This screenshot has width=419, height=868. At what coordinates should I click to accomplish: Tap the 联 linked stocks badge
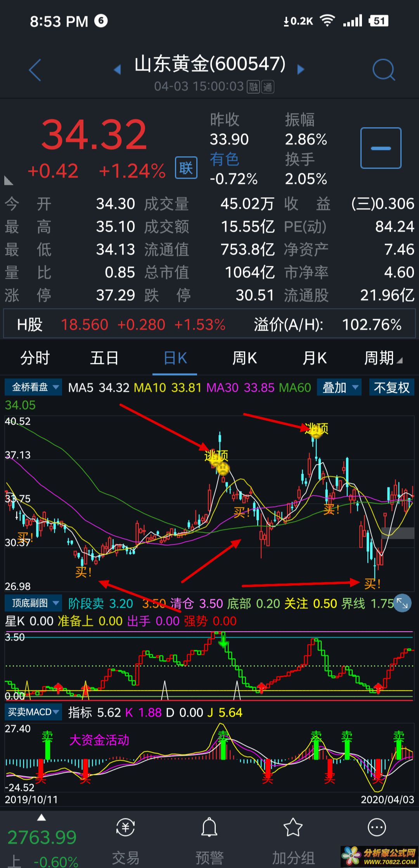pos(186,168)
